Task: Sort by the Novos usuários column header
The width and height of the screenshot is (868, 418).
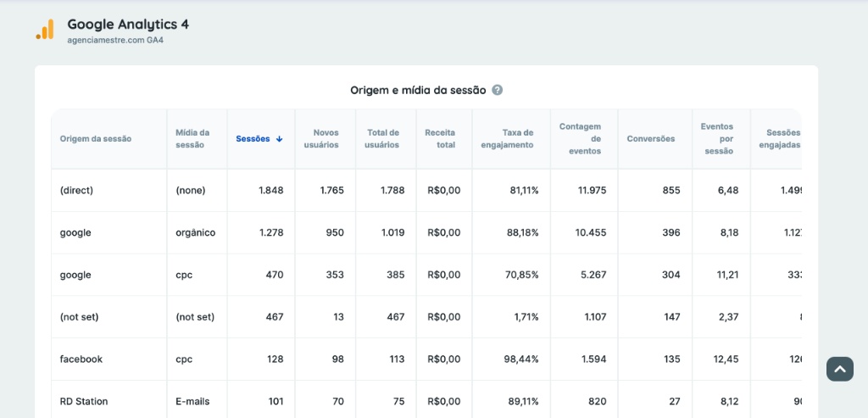Action: point(321,139)
